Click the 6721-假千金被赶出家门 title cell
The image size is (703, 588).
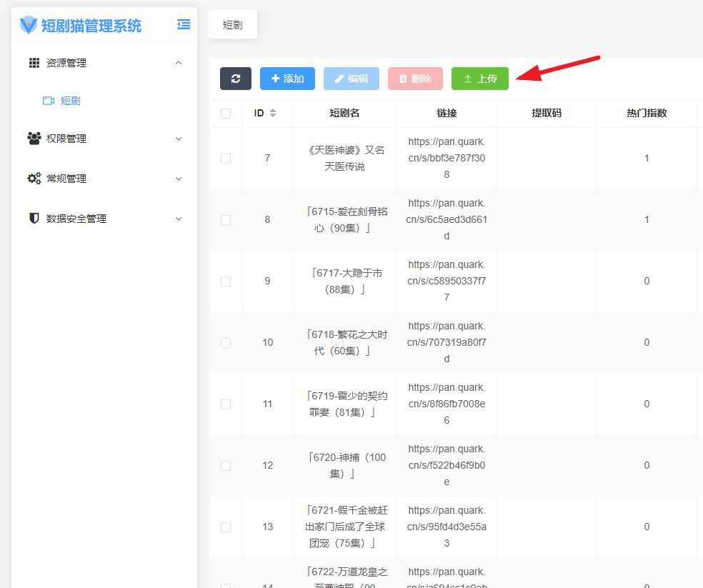[345, 527]
